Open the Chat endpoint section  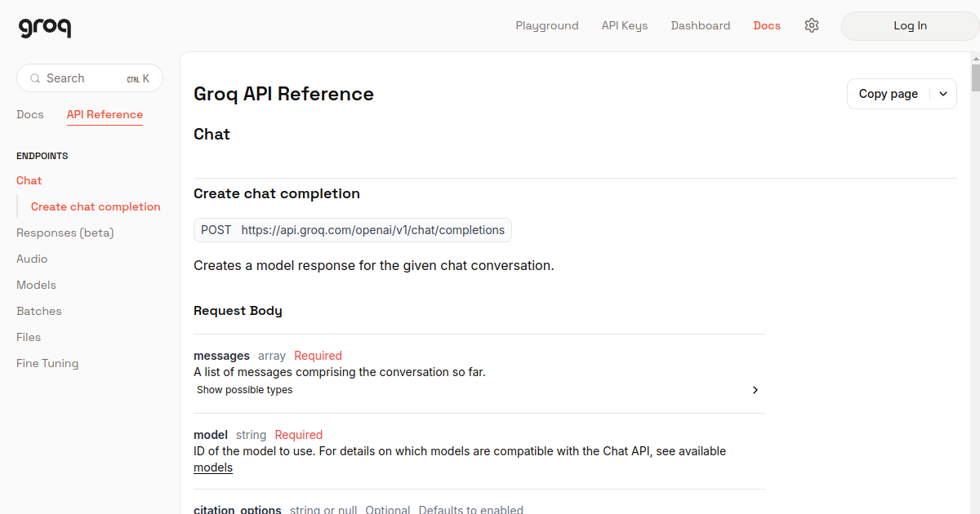click(x=29, y=180)
